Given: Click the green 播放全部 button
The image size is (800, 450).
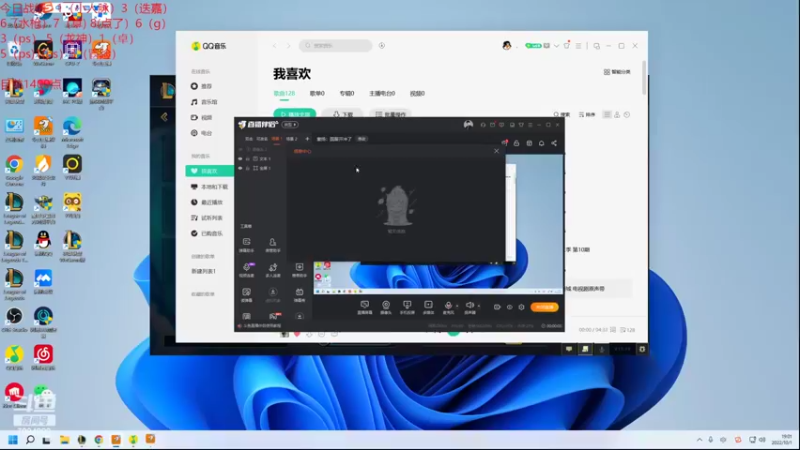Looking at the screenshot, I should 294,114.
